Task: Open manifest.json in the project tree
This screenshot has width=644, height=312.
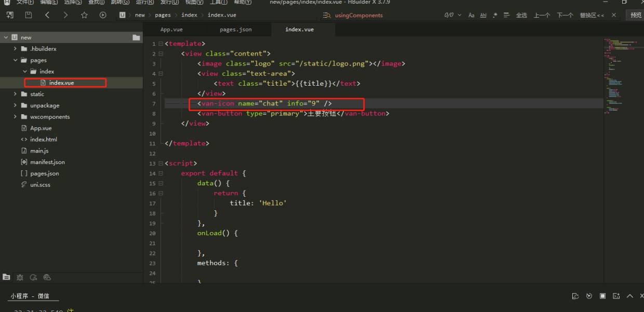Action: click(x=47, y=162)
